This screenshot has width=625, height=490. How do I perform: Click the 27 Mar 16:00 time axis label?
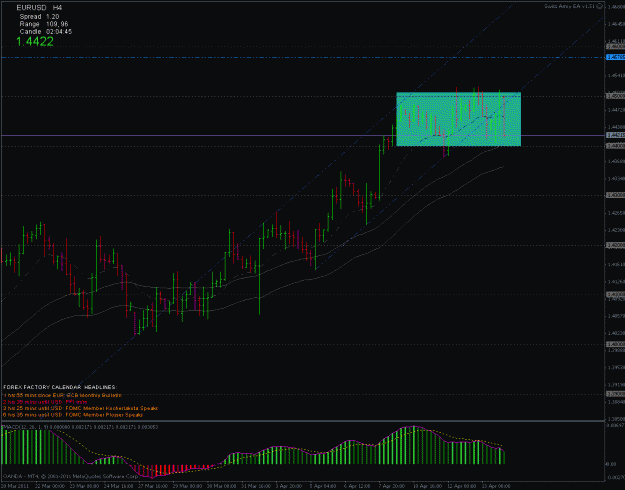point(153,486)
